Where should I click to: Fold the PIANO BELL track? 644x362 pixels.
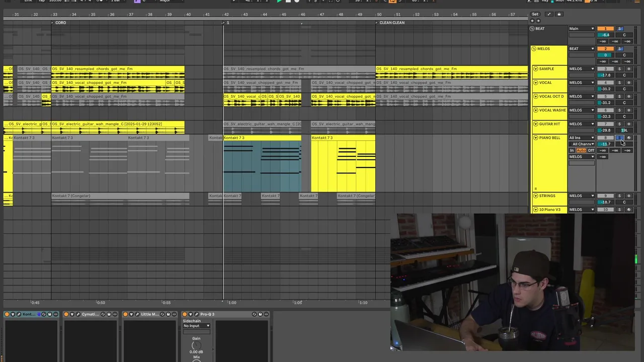tap(535, 138)
